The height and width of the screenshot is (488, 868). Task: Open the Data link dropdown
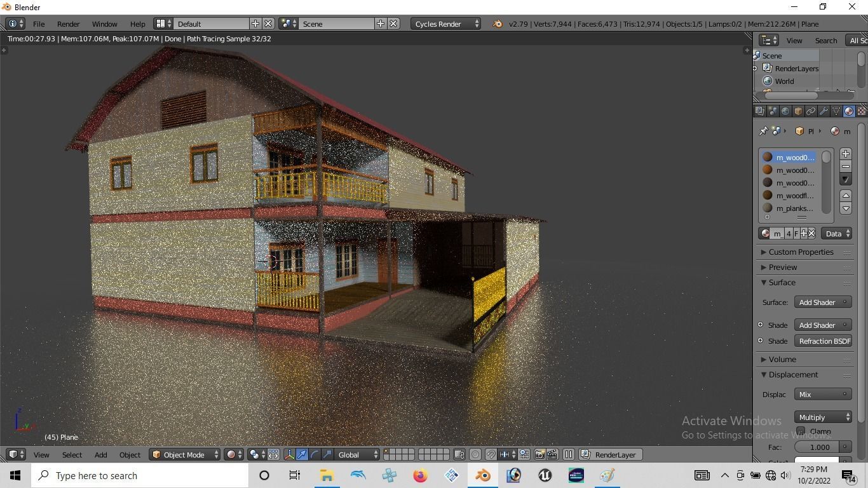click(836, 234)
